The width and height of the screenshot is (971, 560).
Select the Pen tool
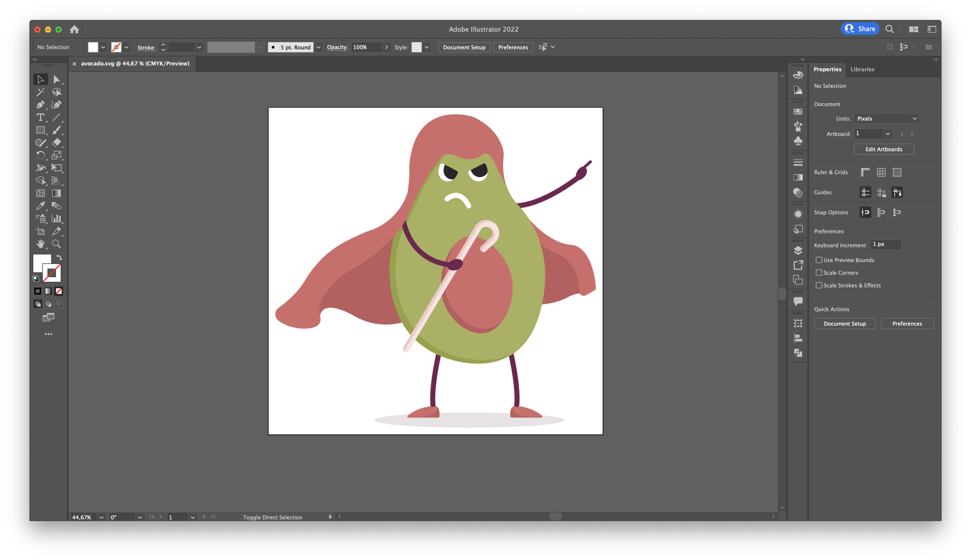[x=40, y=105]
